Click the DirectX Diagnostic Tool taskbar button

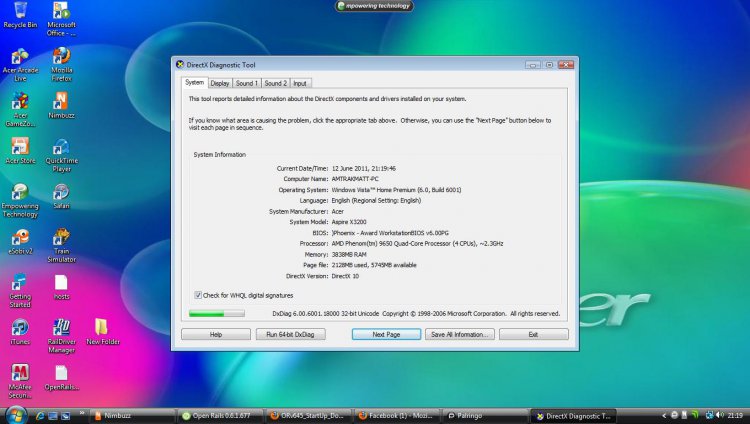click(574, 416)
